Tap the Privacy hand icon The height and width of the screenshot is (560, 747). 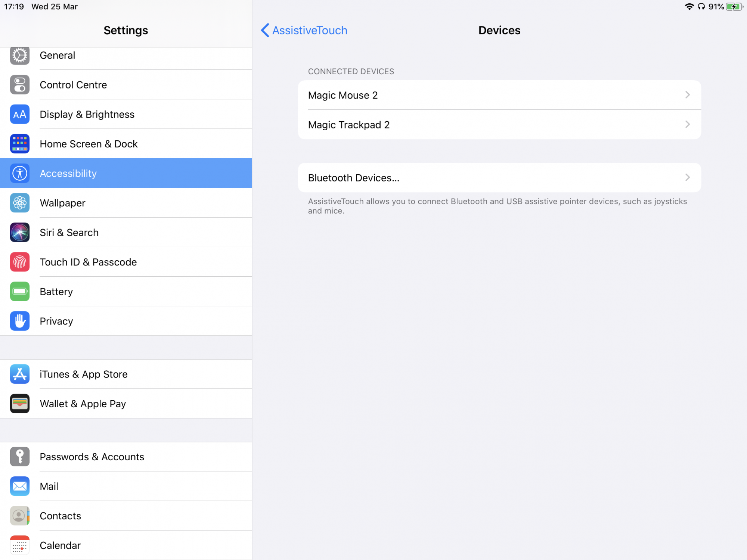[x=20, y=321]
